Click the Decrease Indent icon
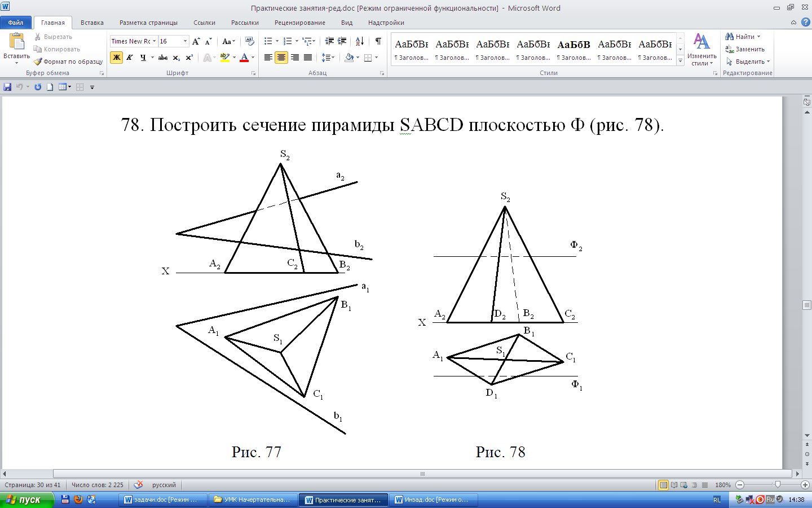This screenshot has height=508, width=812. (329, 41)
